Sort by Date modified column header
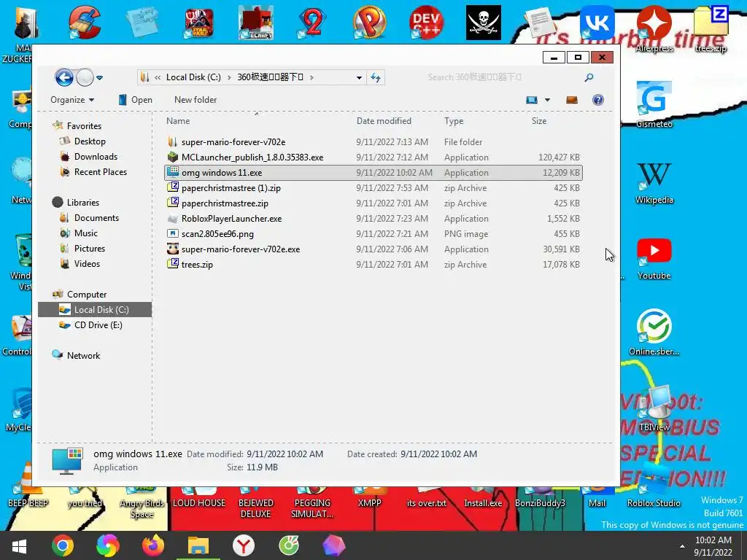Image resolution: width=747 pixels, height=560 pixels. coord(384,121)
